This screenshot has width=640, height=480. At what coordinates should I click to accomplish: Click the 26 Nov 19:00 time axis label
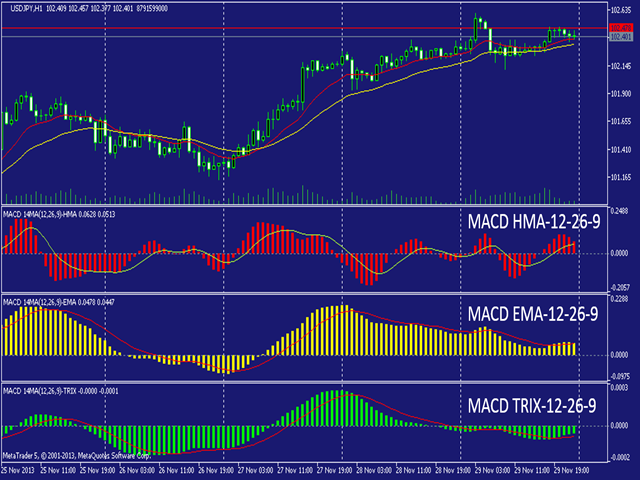click(216, 470)
